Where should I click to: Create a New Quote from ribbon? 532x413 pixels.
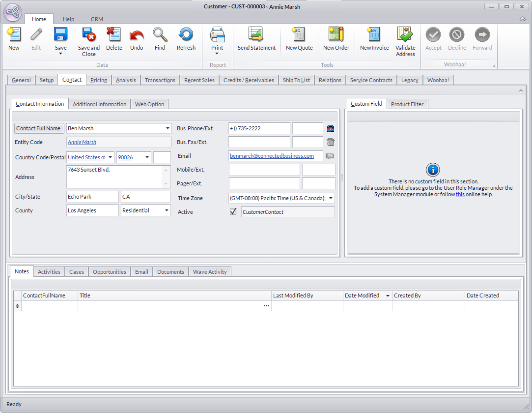299,35
